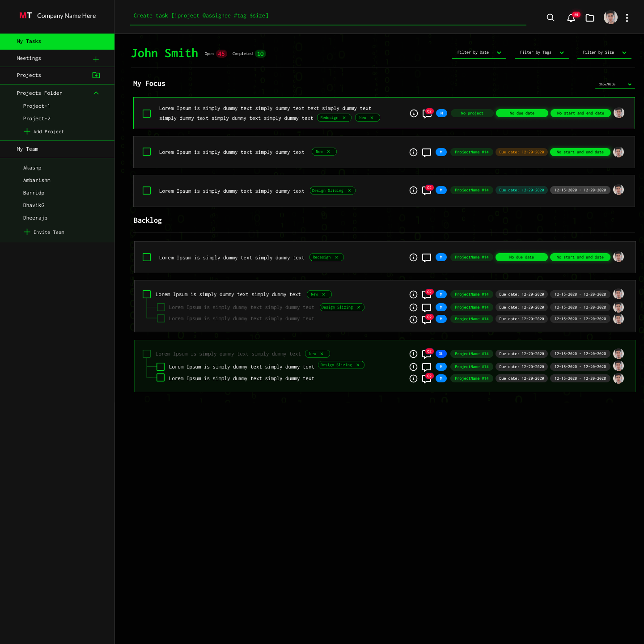644x644 pixels.
Task: Tick the checkbox for the Redesign backlog task
Action: 147,257
